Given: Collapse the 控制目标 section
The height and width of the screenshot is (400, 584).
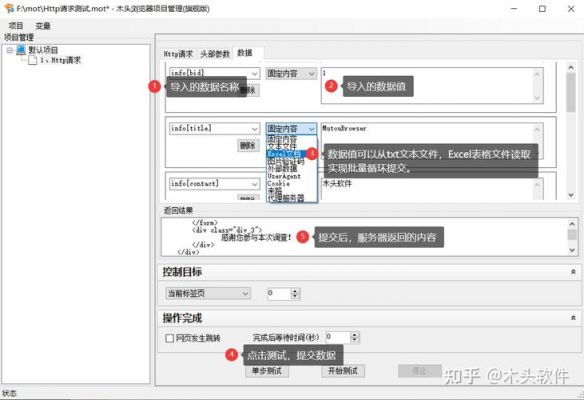Looking at the screenshot, I should (x=573, y=272).
